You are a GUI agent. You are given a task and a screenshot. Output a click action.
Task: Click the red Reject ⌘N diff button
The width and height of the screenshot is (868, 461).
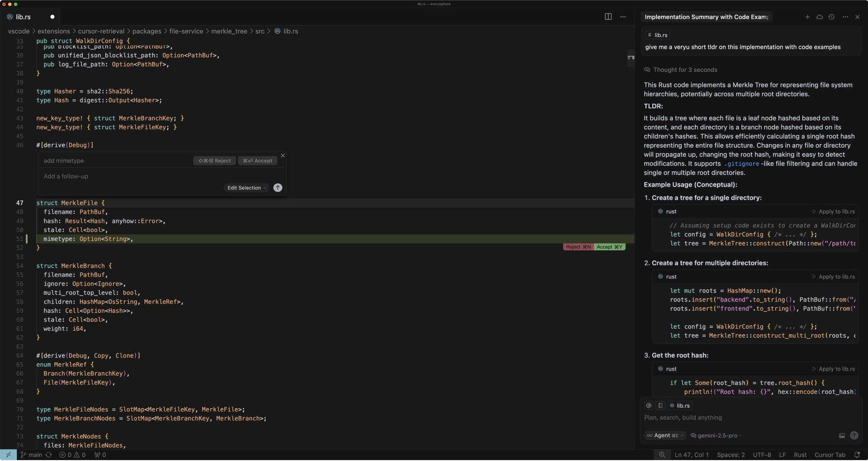(578, 247)
